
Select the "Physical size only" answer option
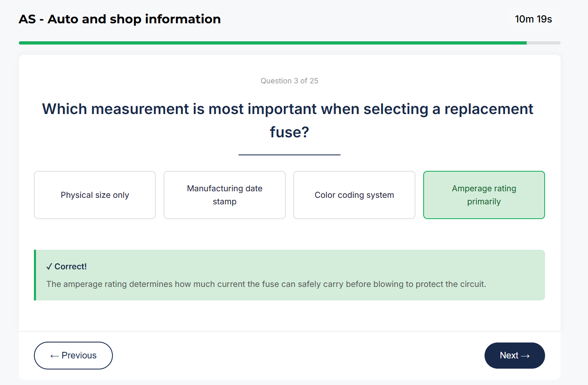click(94, 195)
